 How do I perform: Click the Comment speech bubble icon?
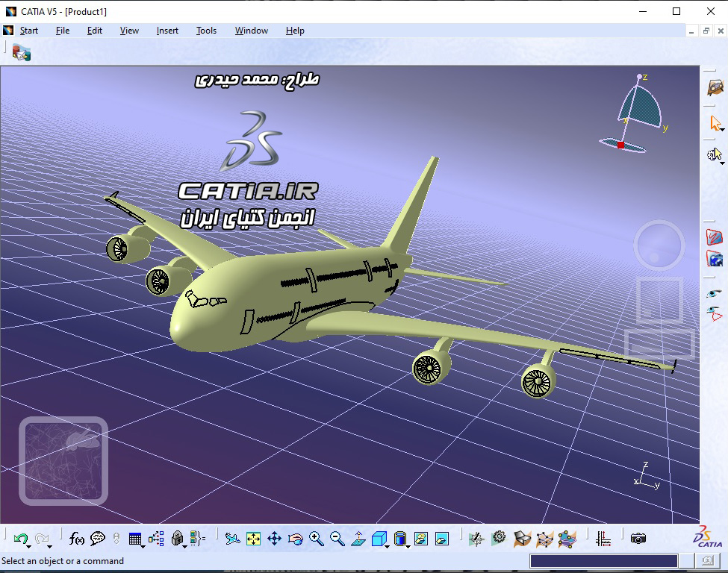pos(98,538)
